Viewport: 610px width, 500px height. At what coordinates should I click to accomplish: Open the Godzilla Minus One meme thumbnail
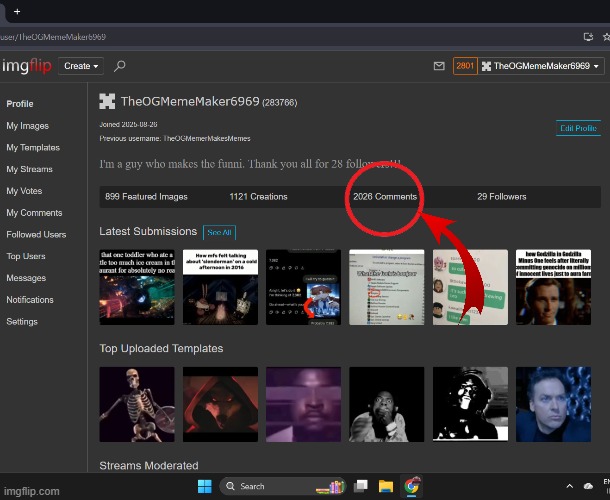[x=554, y=287]
